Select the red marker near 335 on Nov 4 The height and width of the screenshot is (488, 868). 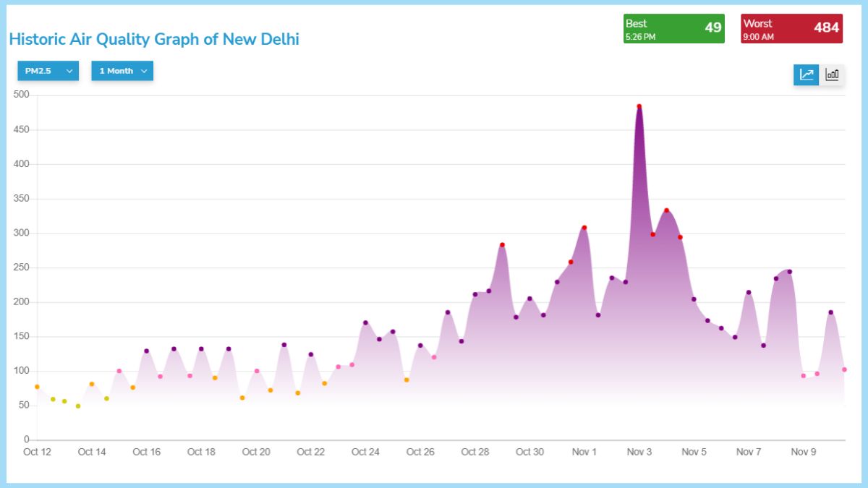[667, 209]
